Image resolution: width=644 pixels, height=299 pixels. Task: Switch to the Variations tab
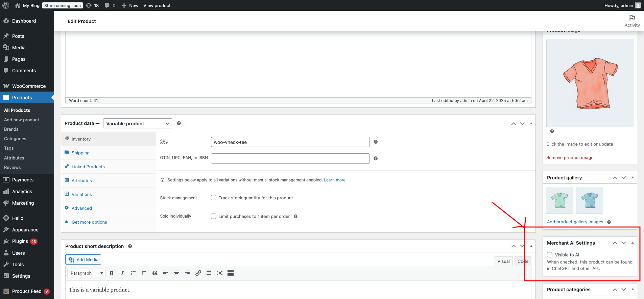pos(81,194)
